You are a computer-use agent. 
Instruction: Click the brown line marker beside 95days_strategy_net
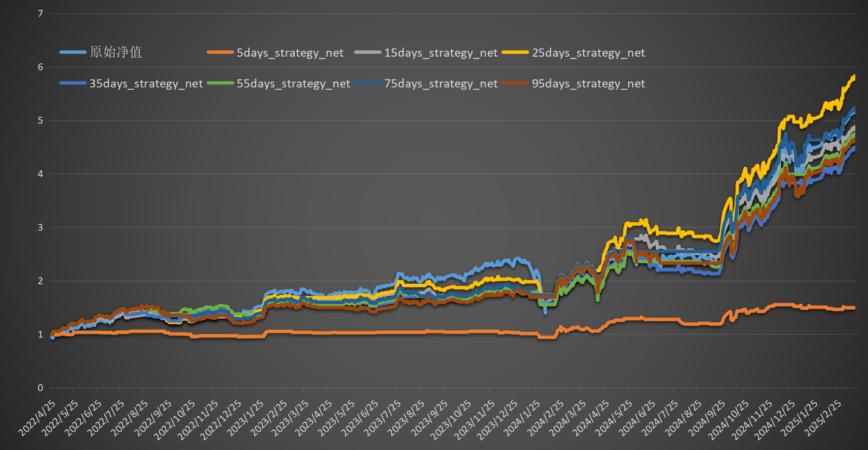(516, 83)
